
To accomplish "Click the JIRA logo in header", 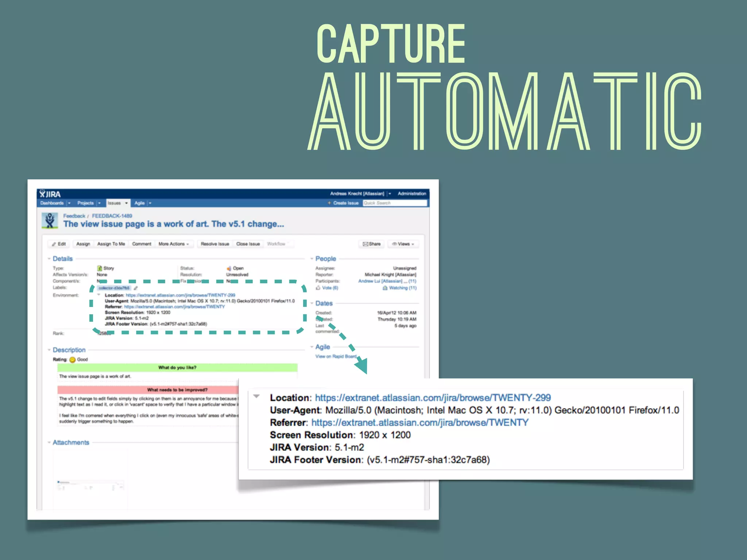I will pyautogui.click(x=50, y=194).
